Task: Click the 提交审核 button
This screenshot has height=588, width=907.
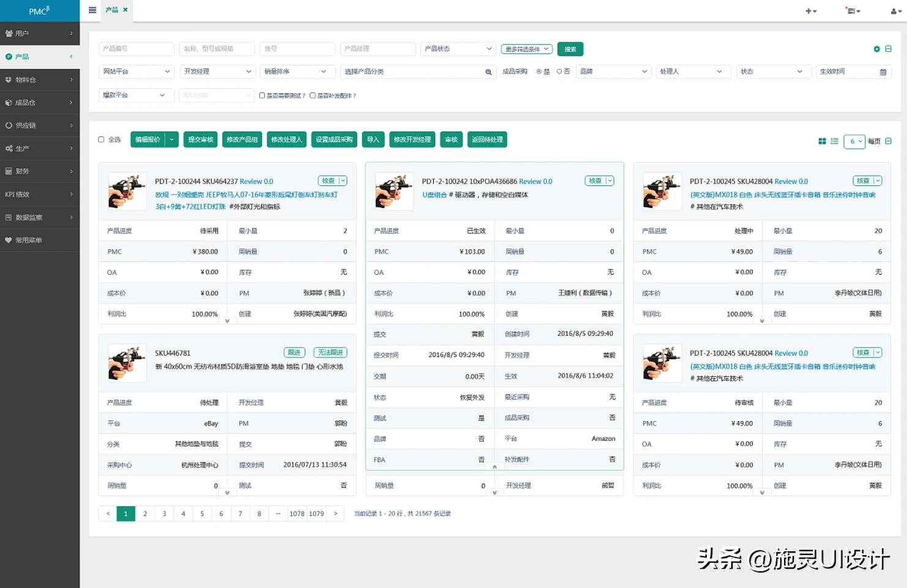Action: (x=200, y=140)
